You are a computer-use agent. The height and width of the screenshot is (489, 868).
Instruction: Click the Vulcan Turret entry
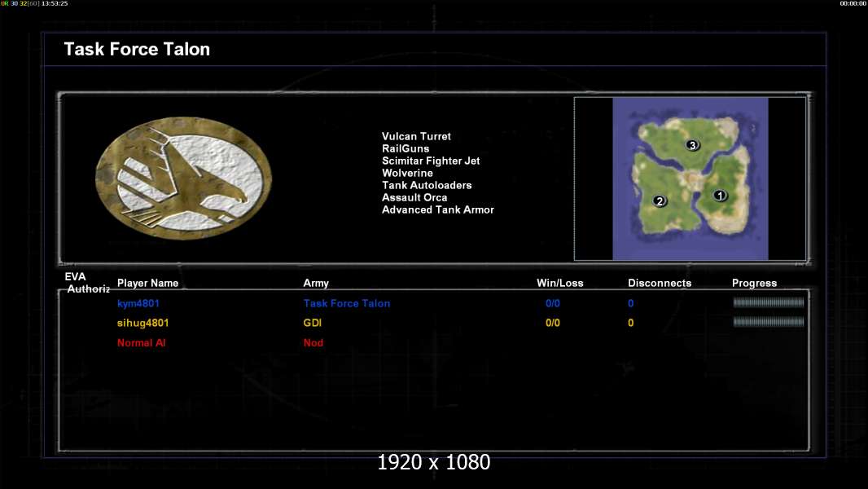click(x=416, y=136)
